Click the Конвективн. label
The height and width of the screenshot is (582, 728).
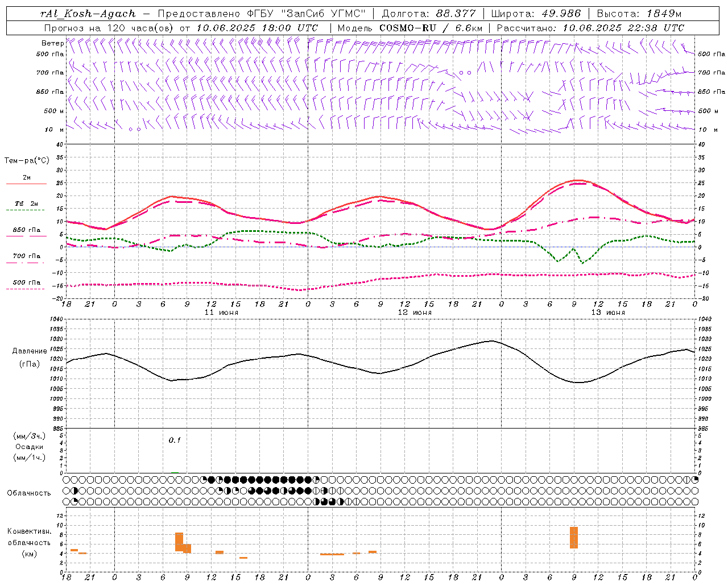coord(30,531)
